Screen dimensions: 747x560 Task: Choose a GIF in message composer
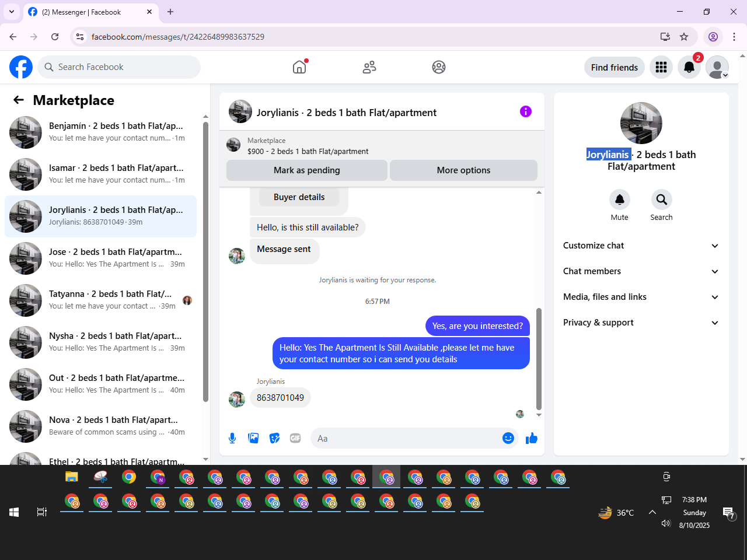pos(295,438)
